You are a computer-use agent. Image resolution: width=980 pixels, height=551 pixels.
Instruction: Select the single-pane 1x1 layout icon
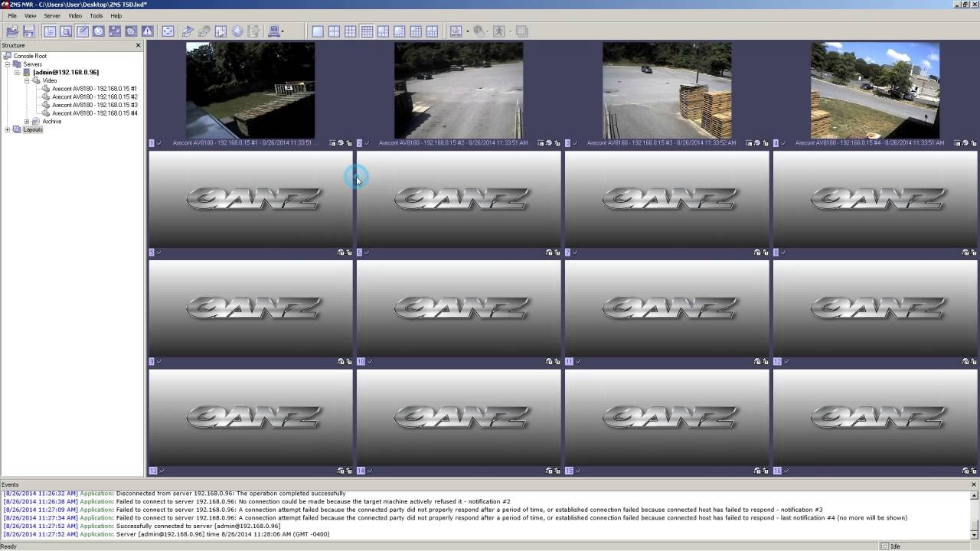click(x=318, y=31)
